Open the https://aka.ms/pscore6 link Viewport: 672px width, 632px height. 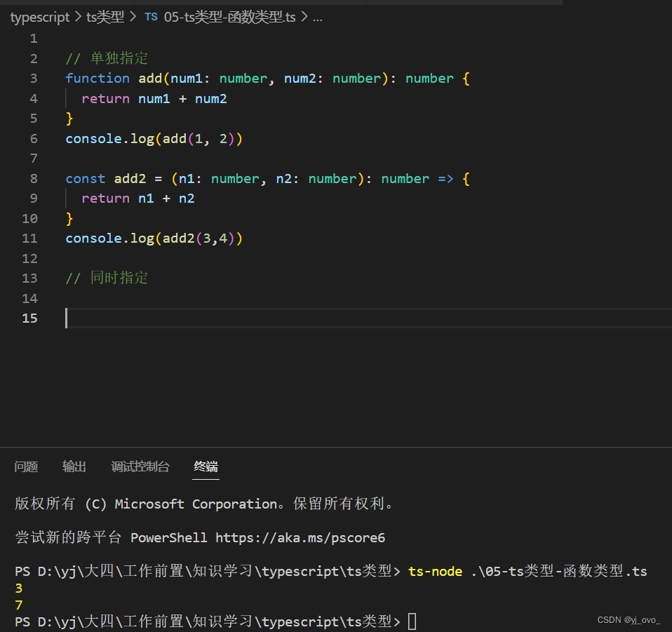[300, 537]
